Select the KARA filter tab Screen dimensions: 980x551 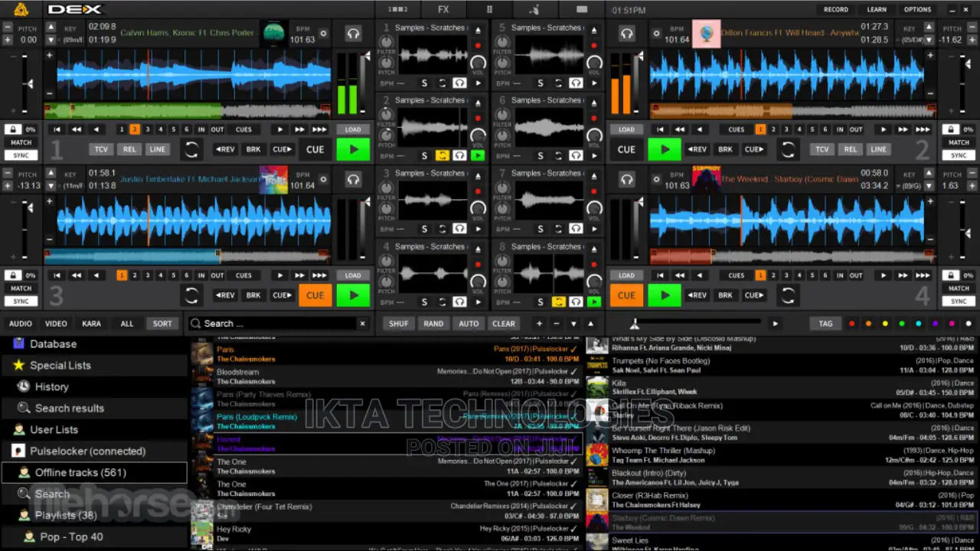91,324
